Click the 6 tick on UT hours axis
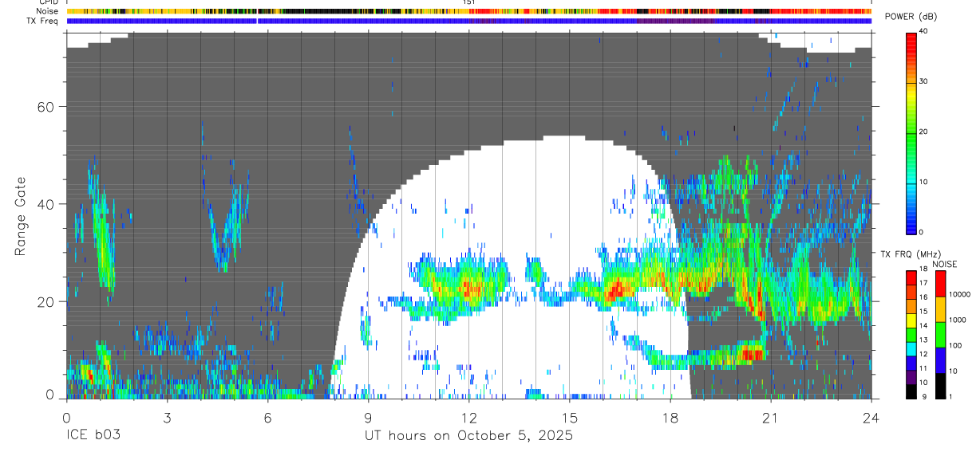The width and height of the screenshot is (980, 452). [x=268, y=417]
